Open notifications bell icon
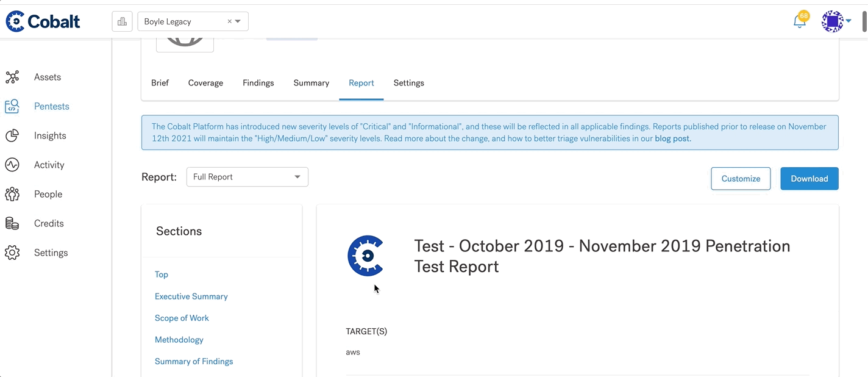Screen dimensions: 868x377 pos(799,21)
